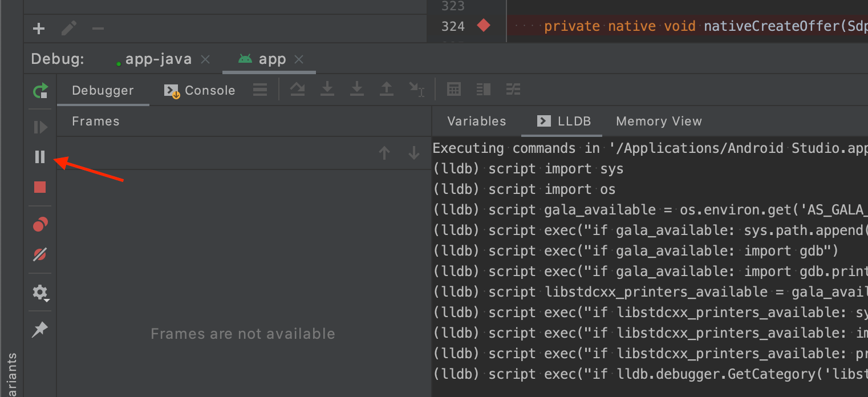
Task: Pause the running program
Action: click(40, 157)
